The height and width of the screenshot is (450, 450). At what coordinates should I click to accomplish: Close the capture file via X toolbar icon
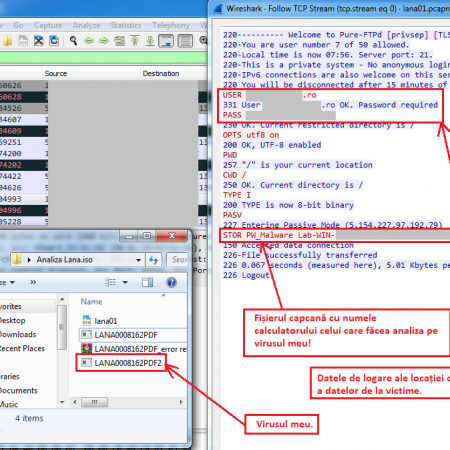point(39,41)
